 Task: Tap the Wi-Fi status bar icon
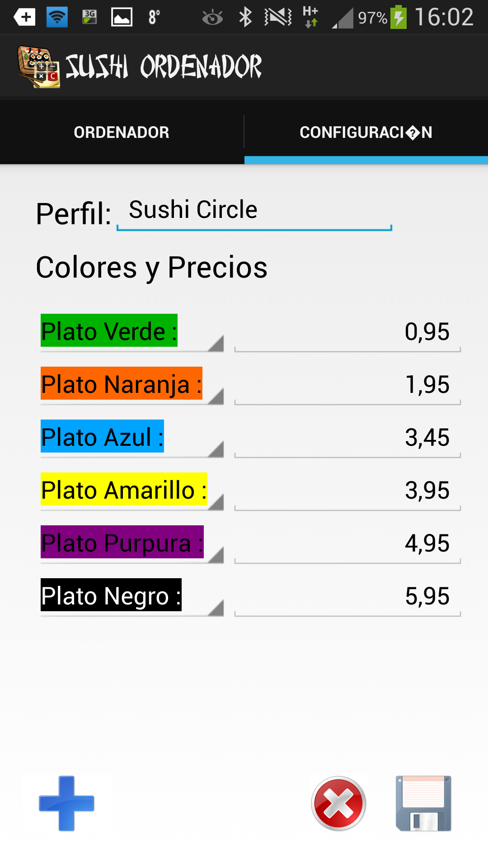click(57, 17)
